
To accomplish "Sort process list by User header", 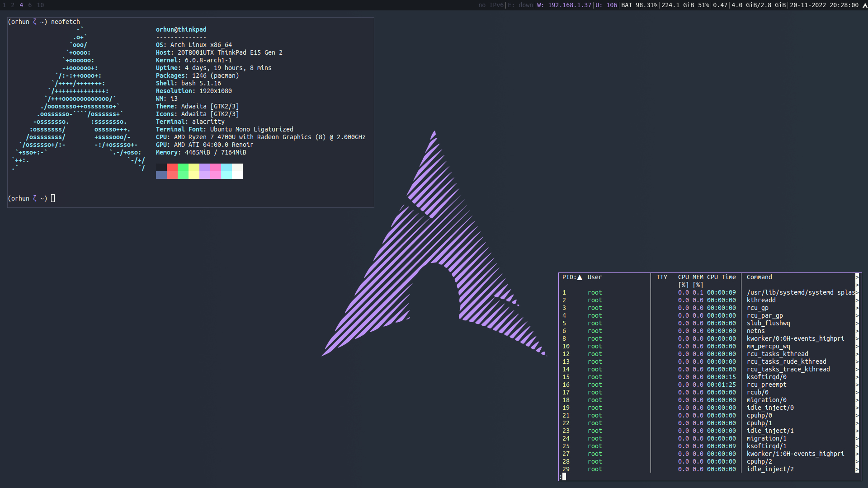I will (594, 277).
